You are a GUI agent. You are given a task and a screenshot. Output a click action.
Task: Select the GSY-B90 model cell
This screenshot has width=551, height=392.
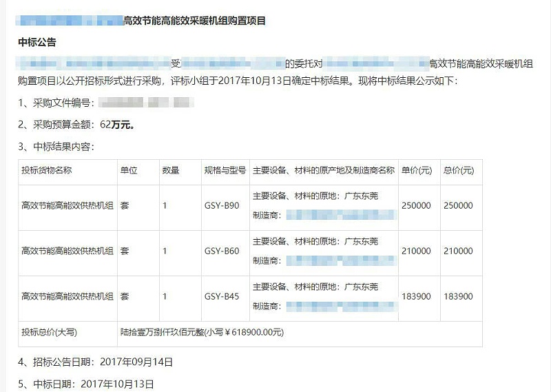click(x=222, y=205)
